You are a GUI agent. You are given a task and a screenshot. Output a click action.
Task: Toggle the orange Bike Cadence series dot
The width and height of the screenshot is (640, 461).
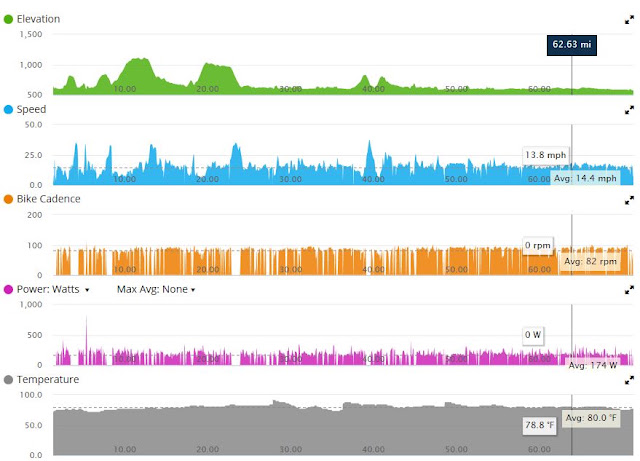click(8, 199)
